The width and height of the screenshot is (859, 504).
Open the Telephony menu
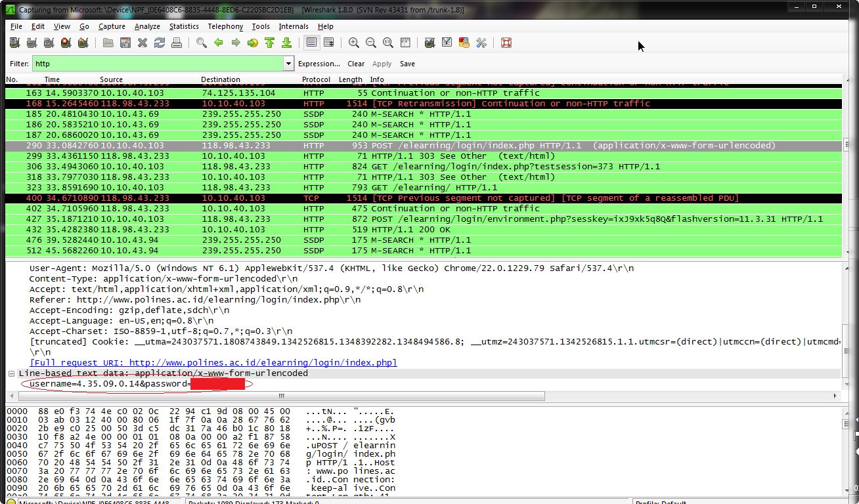pos(225,26)
